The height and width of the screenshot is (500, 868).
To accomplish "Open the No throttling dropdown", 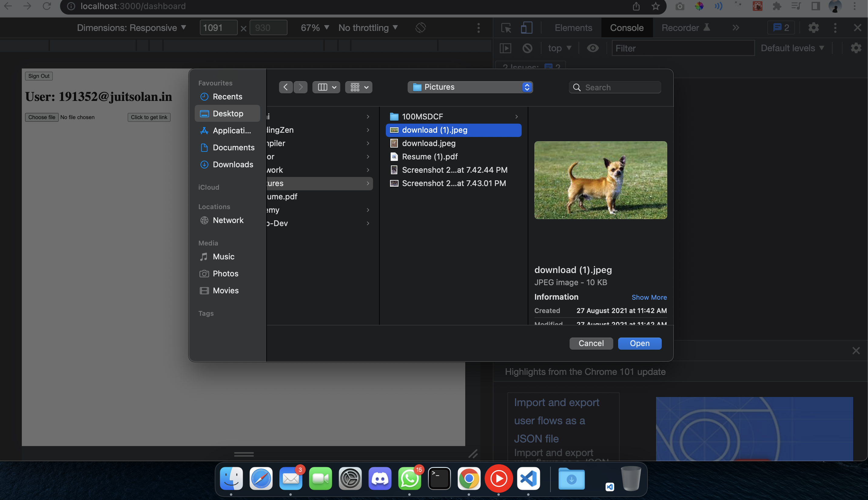I will (367, 28).
